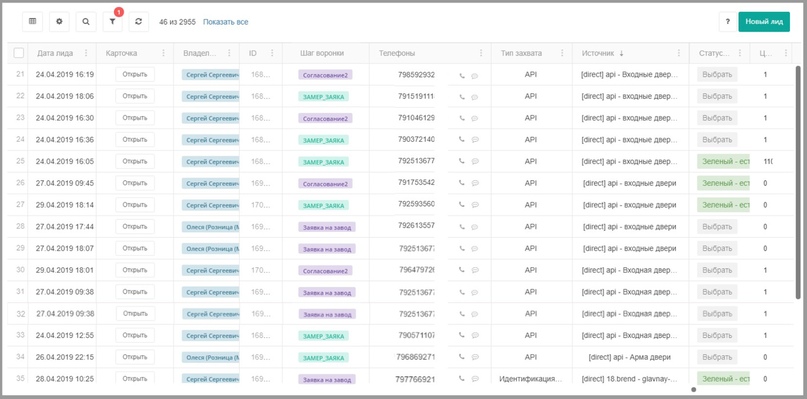Click the Новый лид button

point(764,22)
